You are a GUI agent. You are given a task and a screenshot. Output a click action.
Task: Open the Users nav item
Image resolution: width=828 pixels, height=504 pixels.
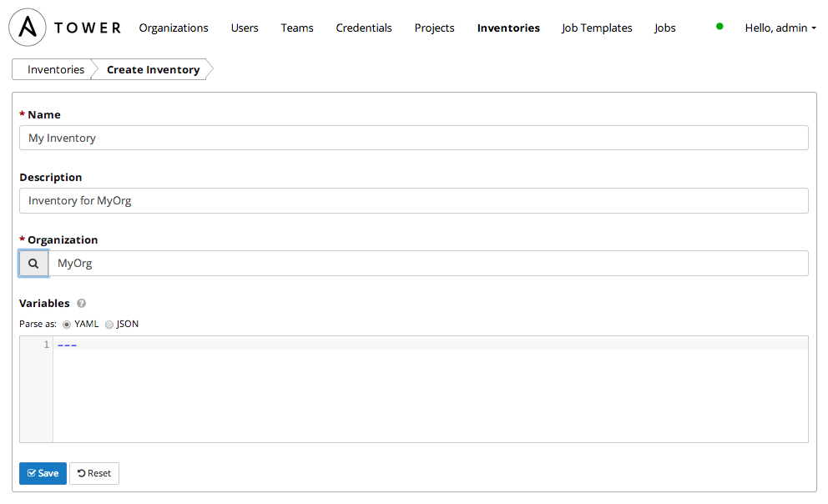click(x=245, y=28)
